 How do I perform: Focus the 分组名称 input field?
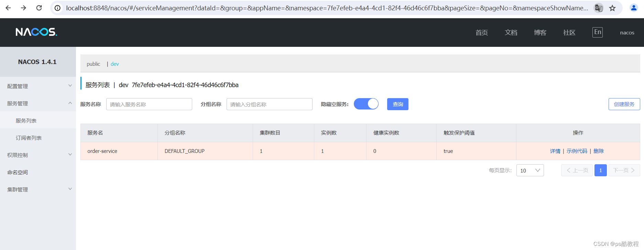click(x=270, y=104)
